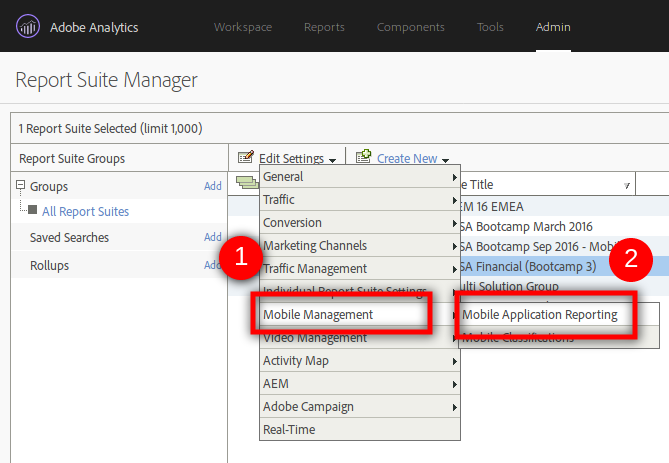Select the Financial (Bootcamp 3) row

pyautogui.click(x=564, y=267)
